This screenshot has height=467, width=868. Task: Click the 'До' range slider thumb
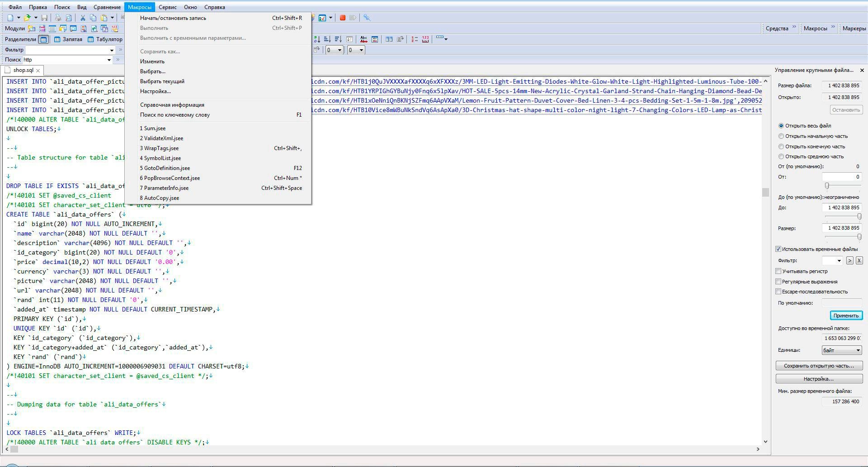point(859,217)
